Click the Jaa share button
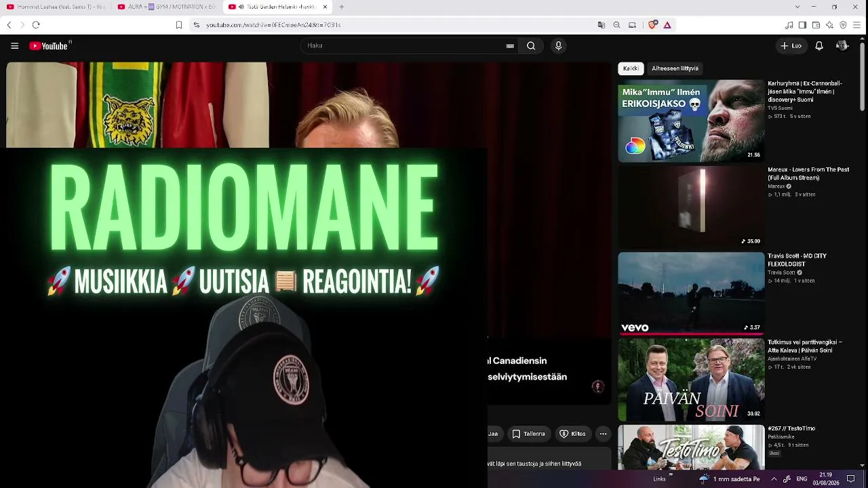 494,434
